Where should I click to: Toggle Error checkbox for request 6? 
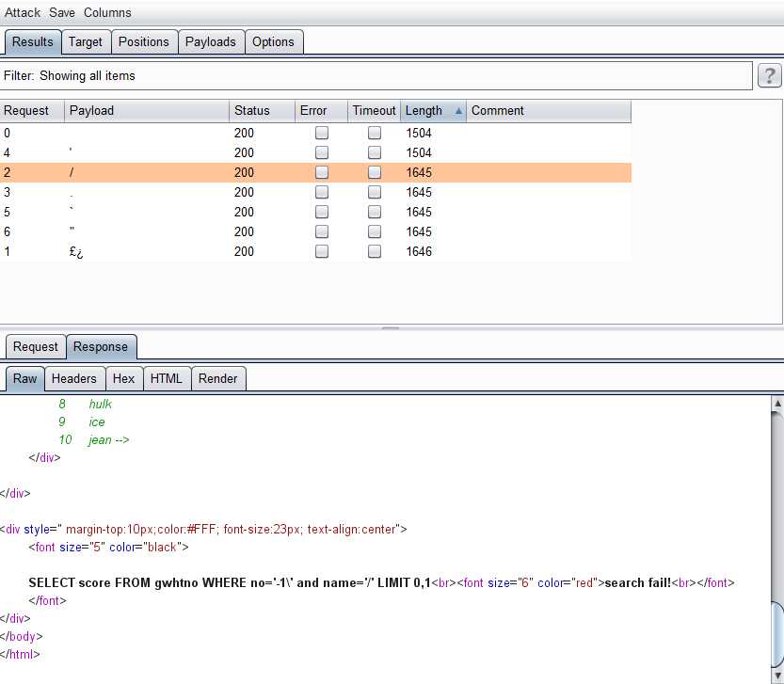[322, 231]
